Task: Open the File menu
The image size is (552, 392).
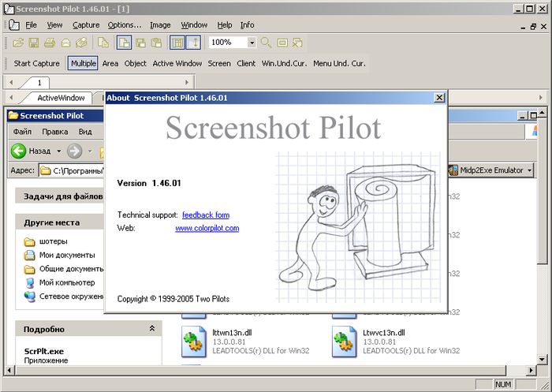Action: [x=31, y=25]
